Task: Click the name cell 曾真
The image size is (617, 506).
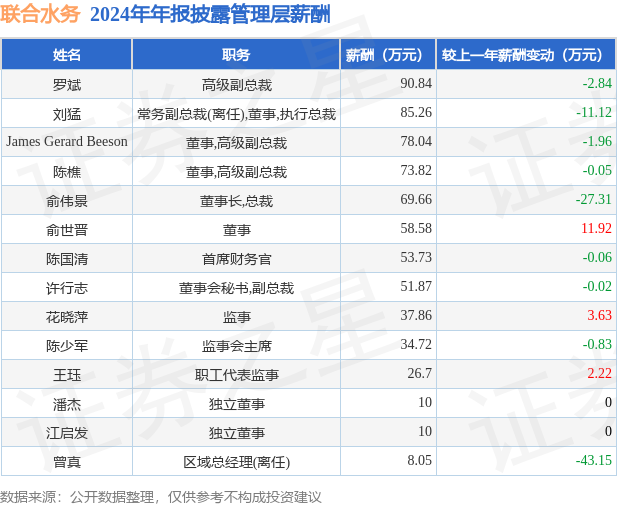Action: coord(67,462)
